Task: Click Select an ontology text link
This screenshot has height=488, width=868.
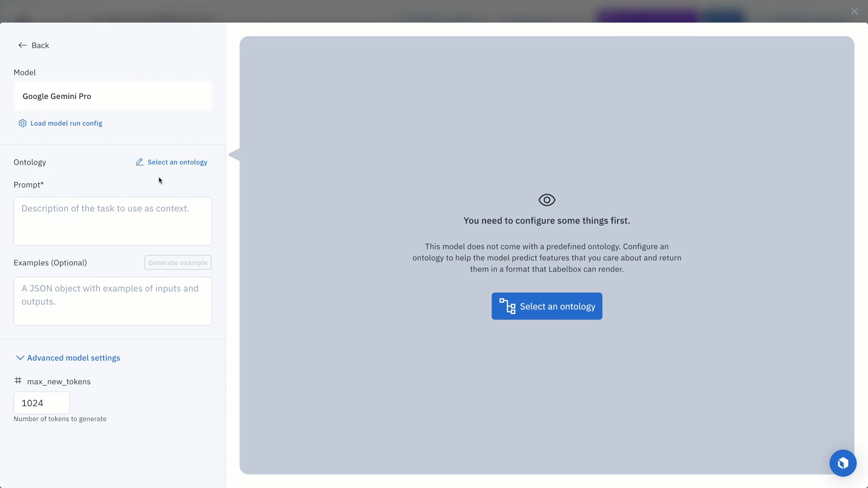Action: [x=177, y=162]
